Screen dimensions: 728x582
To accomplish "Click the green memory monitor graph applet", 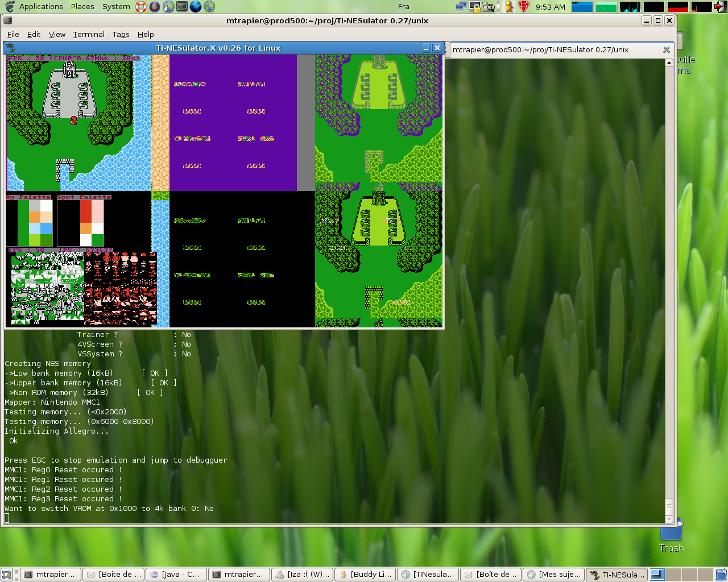I will click(606, 7).
